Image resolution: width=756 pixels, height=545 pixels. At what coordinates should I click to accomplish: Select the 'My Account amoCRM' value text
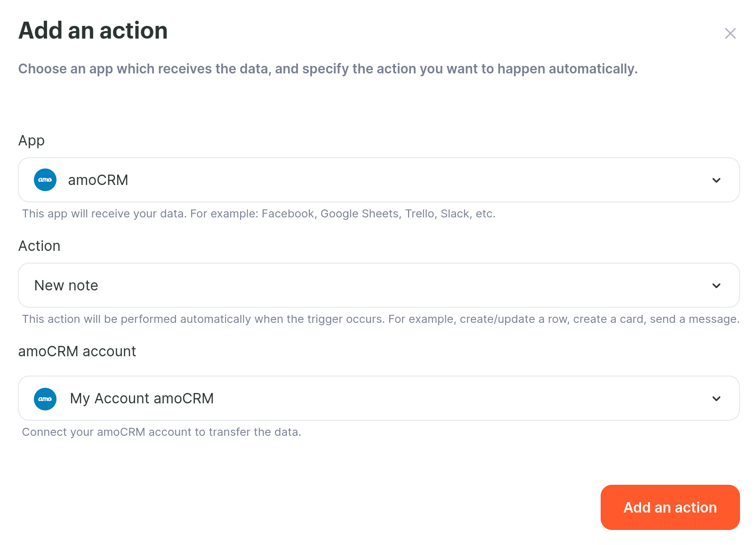click(x=142, y=399)
